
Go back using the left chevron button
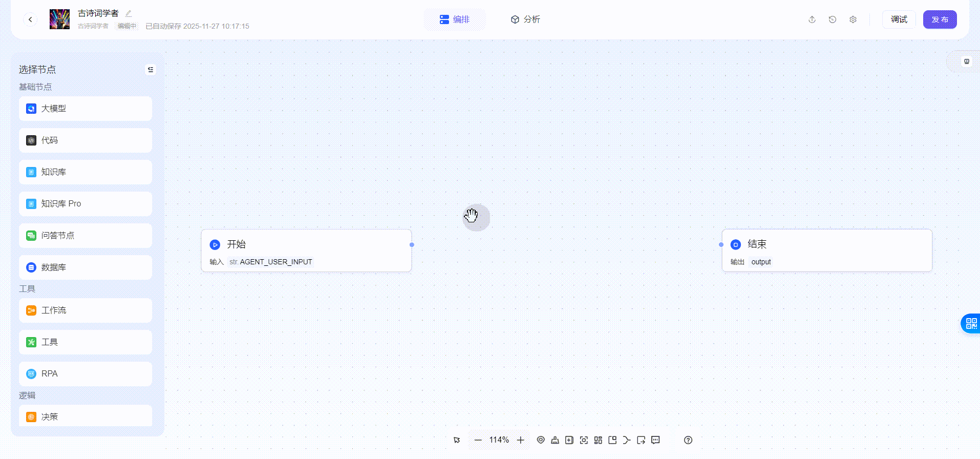tap(30, 19)
